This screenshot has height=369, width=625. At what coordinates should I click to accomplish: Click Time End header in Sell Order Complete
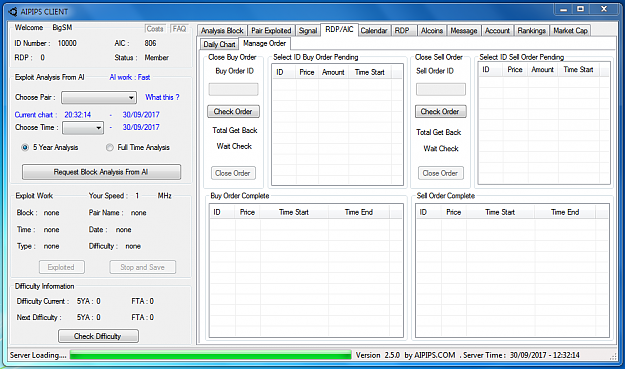click(565, 212)
